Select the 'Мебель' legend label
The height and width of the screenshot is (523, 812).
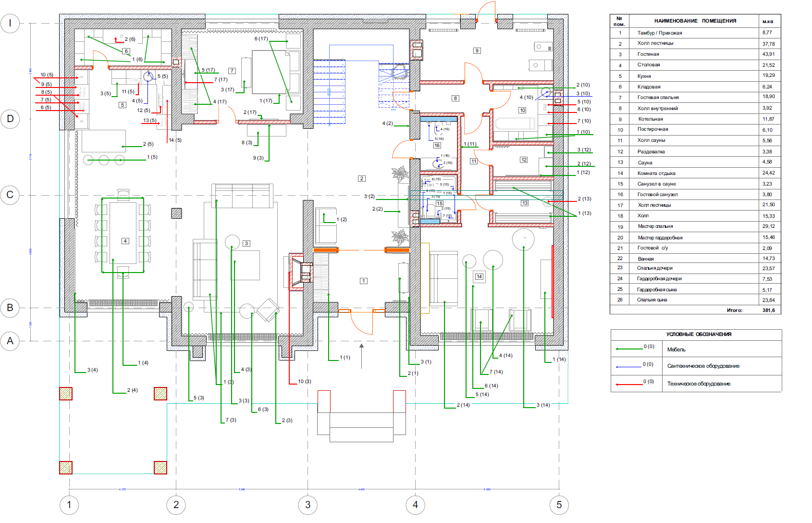tap(676, 350)
